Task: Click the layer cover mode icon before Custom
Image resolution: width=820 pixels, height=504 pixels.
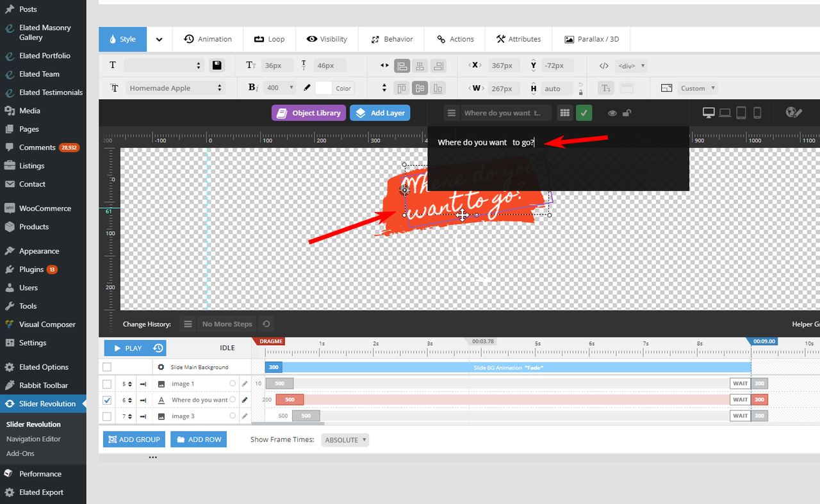Action: pyautogui.click(x=667, y=88)
